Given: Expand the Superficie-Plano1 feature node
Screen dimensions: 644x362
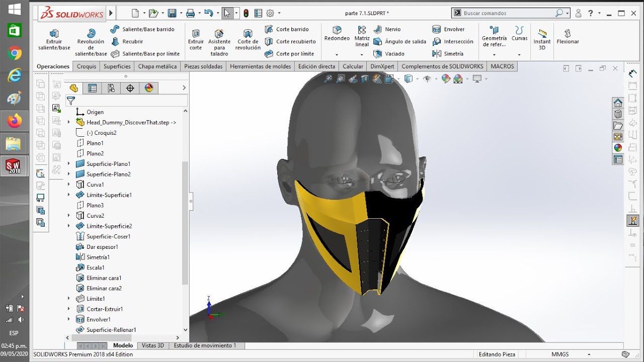Looking at the screenshot, I should coord(69,164).
